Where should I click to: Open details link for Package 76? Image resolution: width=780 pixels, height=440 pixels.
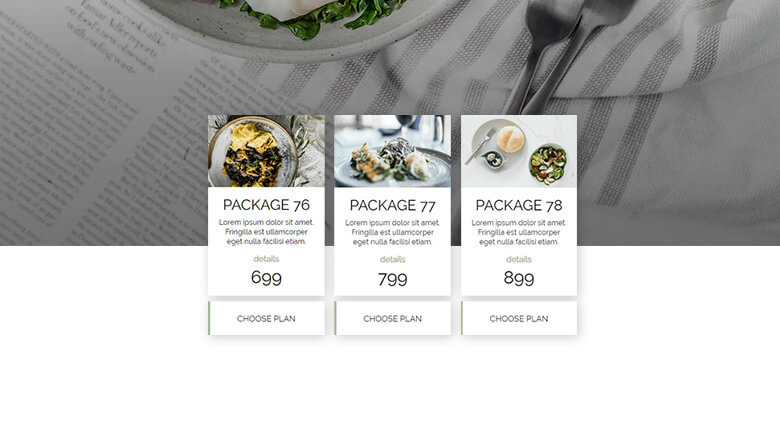(266, 259)
